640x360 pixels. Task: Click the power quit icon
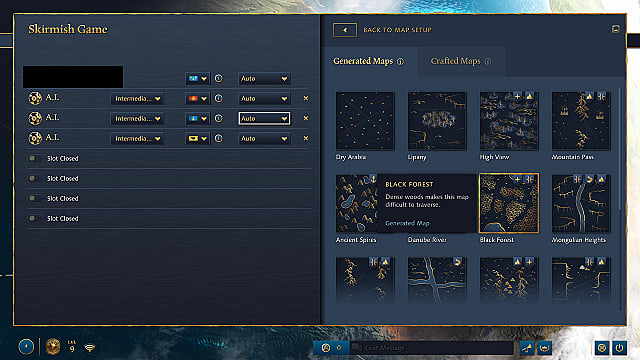pyautogui.click(x=620, y=348)
